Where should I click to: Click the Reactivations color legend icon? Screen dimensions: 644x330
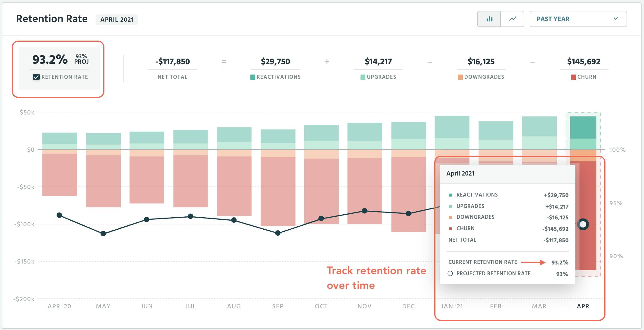tap(252, 77)
